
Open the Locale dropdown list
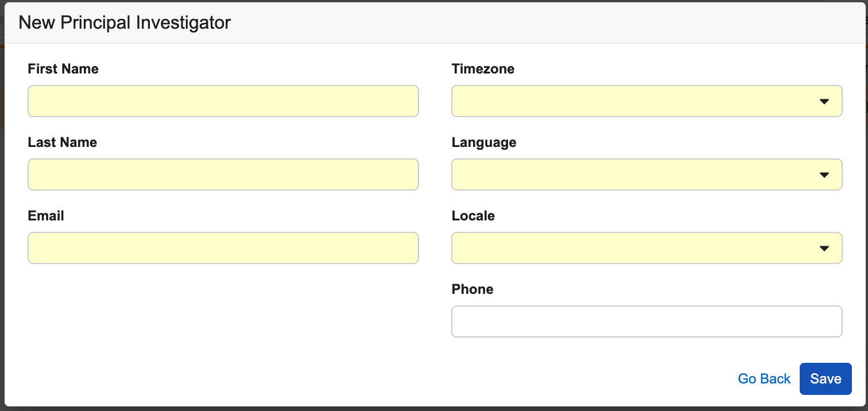tap(647, 248)
